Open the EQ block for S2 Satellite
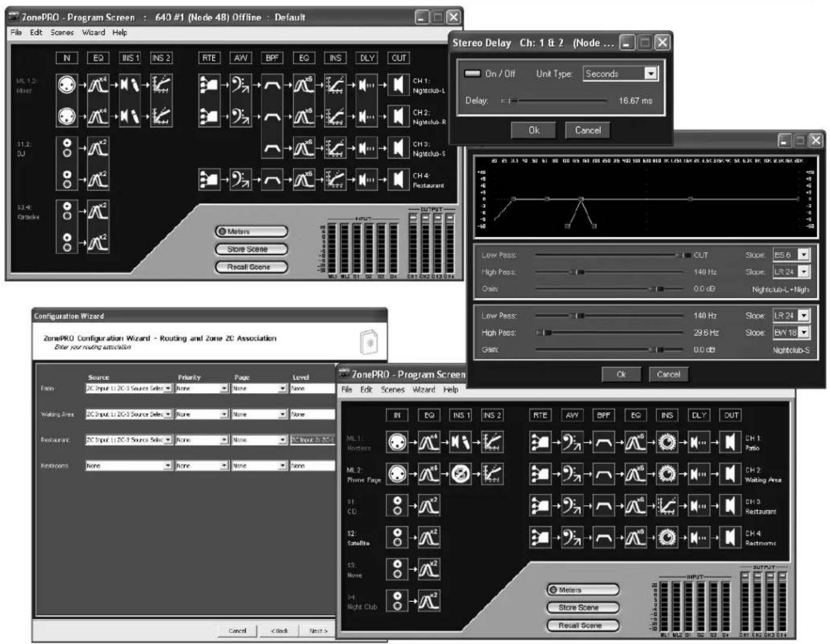The width and height of the screenshot is (830, 644). point(429,537)
